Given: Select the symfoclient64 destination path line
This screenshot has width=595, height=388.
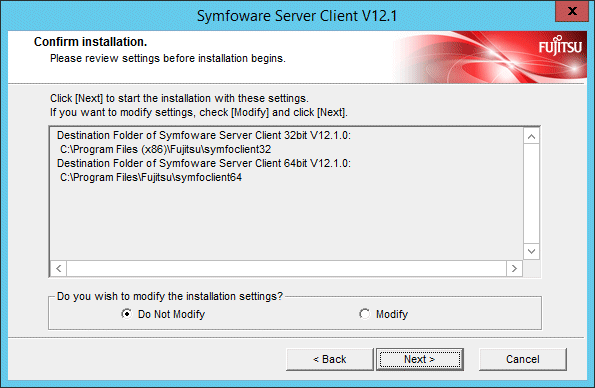Looking at the screenshot, I should 151,177.
